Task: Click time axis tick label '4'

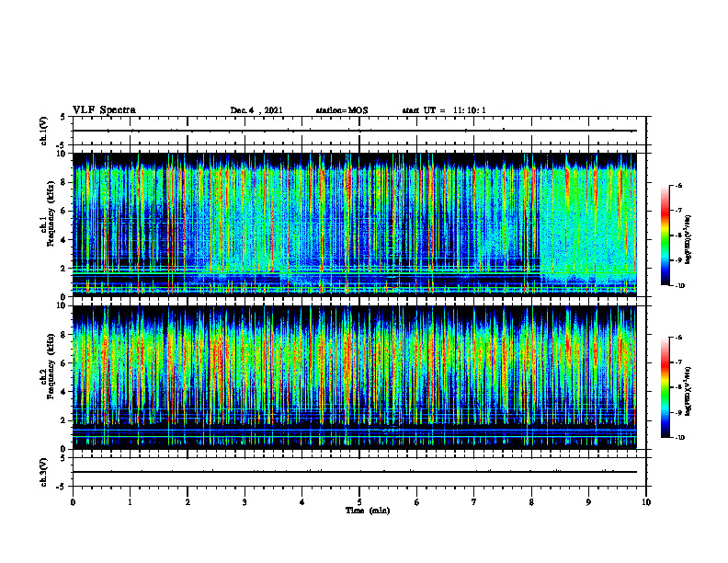Action: tap(302, 502)
